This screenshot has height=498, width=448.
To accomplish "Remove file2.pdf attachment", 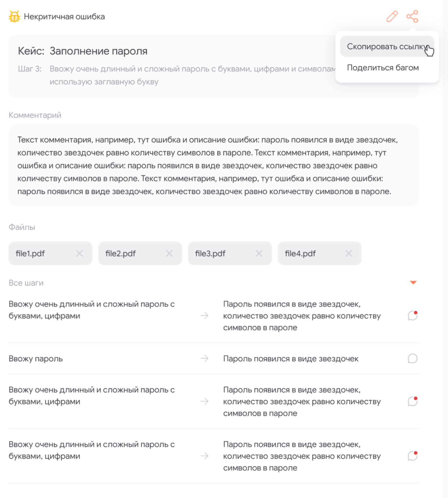I will pyautogui.click(x=169, y=254).
